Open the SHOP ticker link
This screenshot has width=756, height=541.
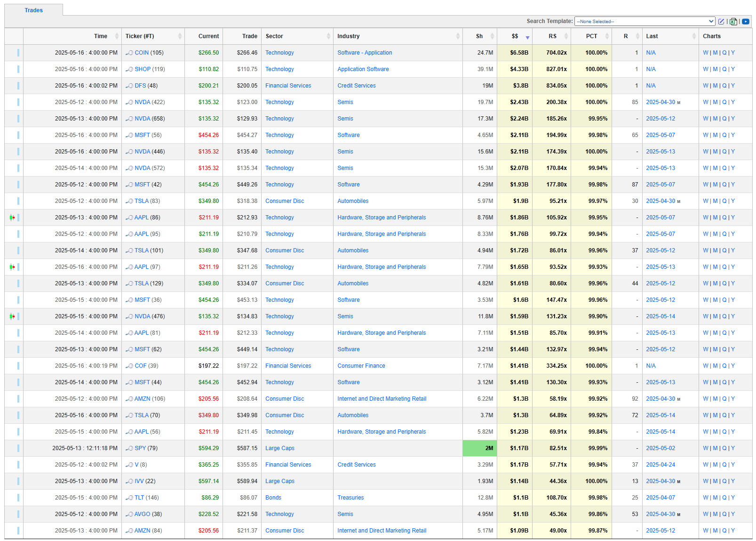tap(143, 69)
